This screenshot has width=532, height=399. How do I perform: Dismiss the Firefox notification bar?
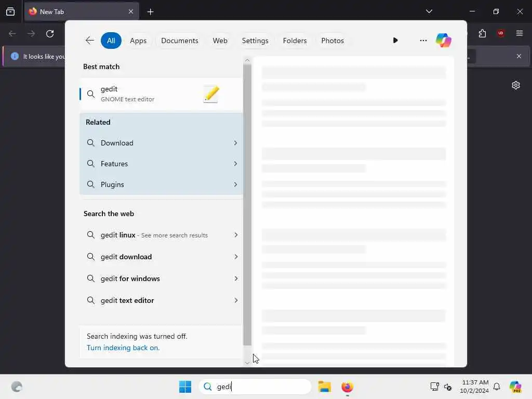point(519,56)
